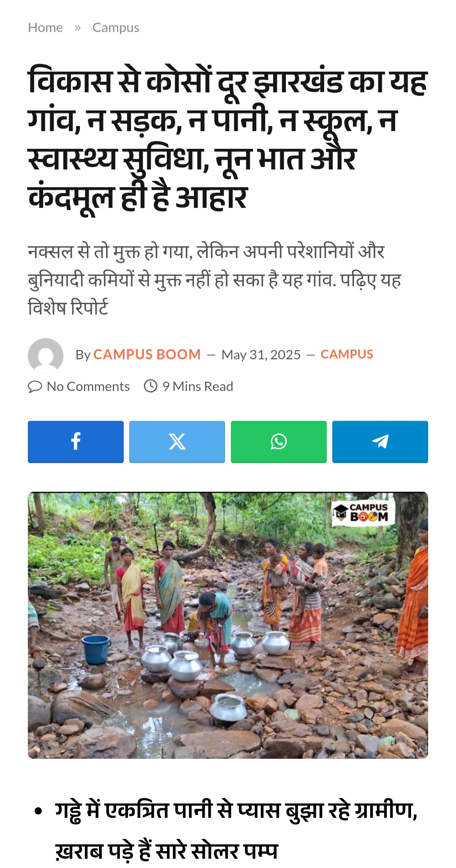
Task: Open the villagers water collection photo
Action: click(x=228, y=625)
